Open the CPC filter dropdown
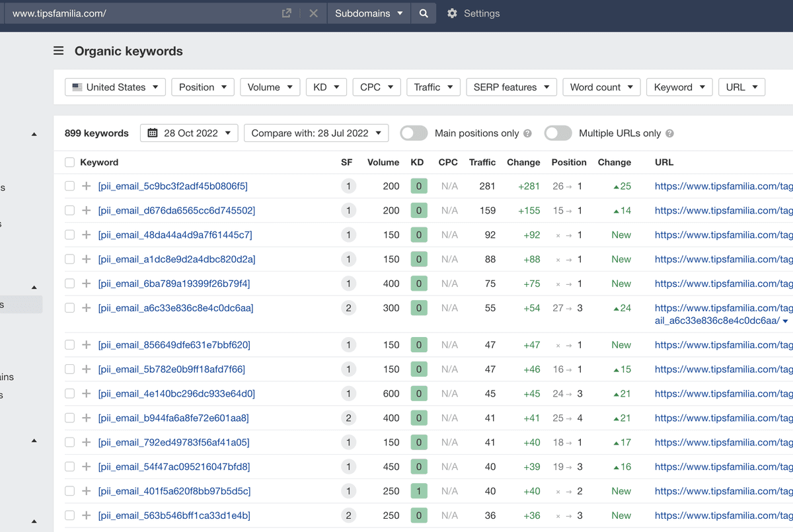Viewport: 793px width, 532px height. (377, 87)
